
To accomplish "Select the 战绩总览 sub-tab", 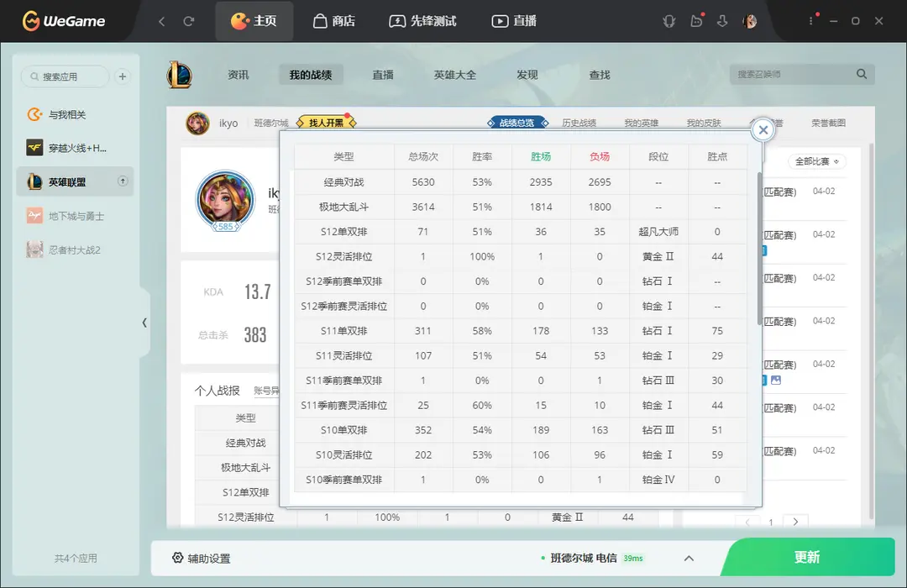I will [x=517, y=123].
